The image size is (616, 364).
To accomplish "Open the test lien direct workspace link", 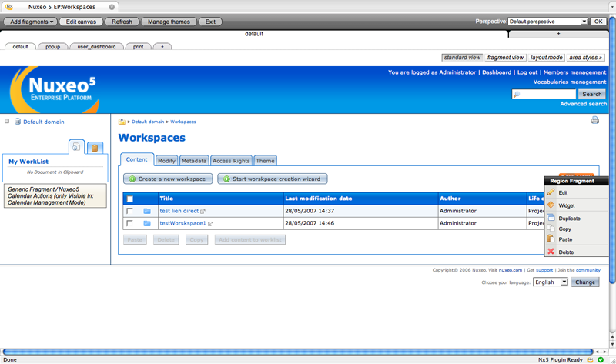I will 179,211.
